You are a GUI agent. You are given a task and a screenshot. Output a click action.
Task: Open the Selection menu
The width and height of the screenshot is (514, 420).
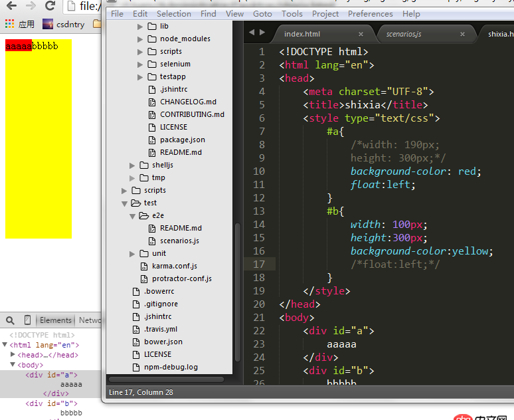[x=174, y=13]
